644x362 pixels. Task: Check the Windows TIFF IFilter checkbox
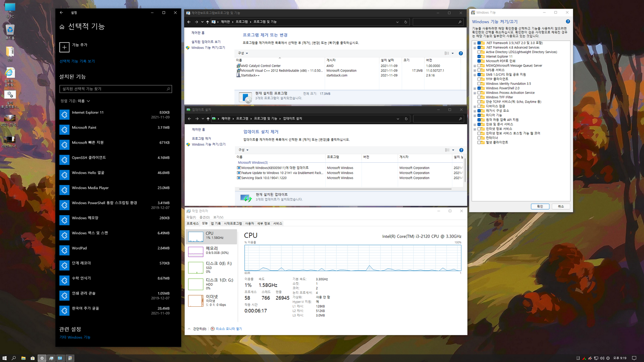(479, 97)
